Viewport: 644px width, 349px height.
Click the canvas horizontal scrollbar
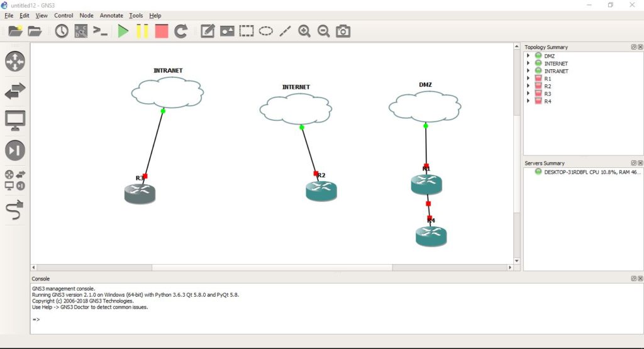[x=272, y=267]
